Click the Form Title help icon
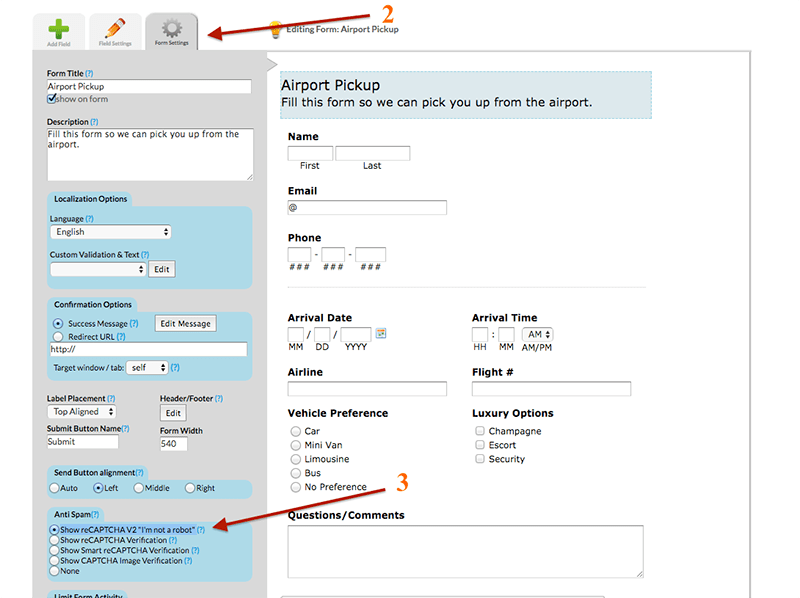The width and height of the screenshot is (800, 598). click(x=90, y=72)
